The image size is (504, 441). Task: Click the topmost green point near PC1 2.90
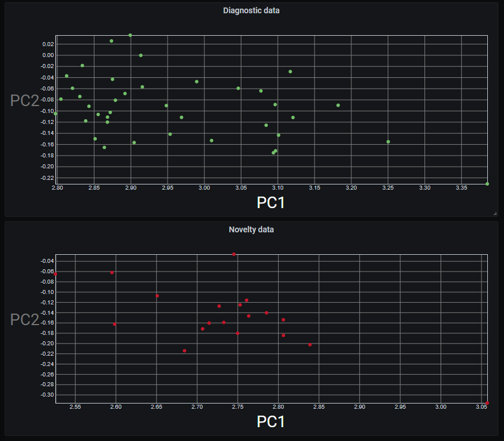coord(130,35)
